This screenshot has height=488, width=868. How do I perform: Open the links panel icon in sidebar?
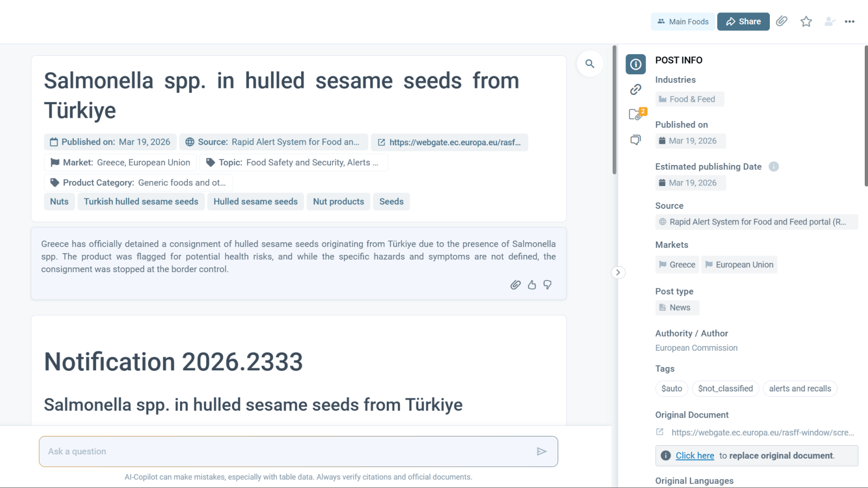pyautogui.click(x=636, y=89)
